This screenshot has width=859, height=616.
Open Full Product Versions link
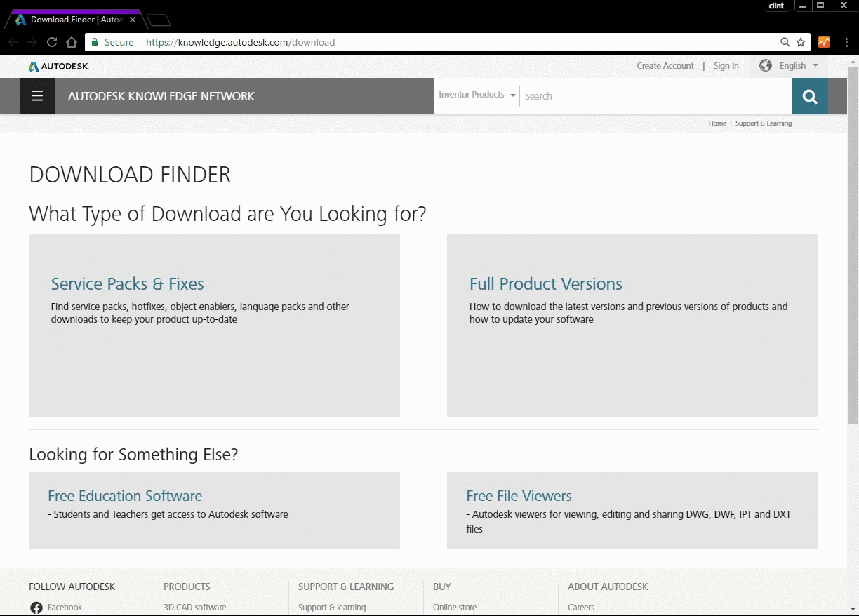point(546,284)
